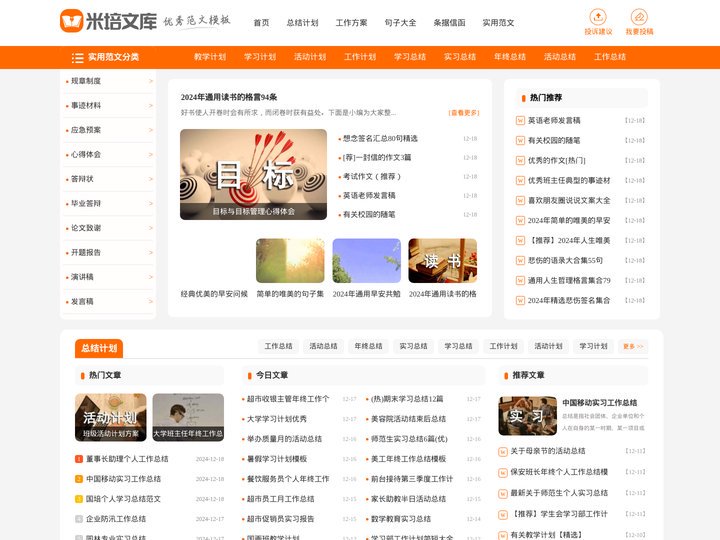Screen dimensions: 720x540
Task: Click document icon beside 英语老师发言稿 in 热门推荐
Action: (520, 120)
